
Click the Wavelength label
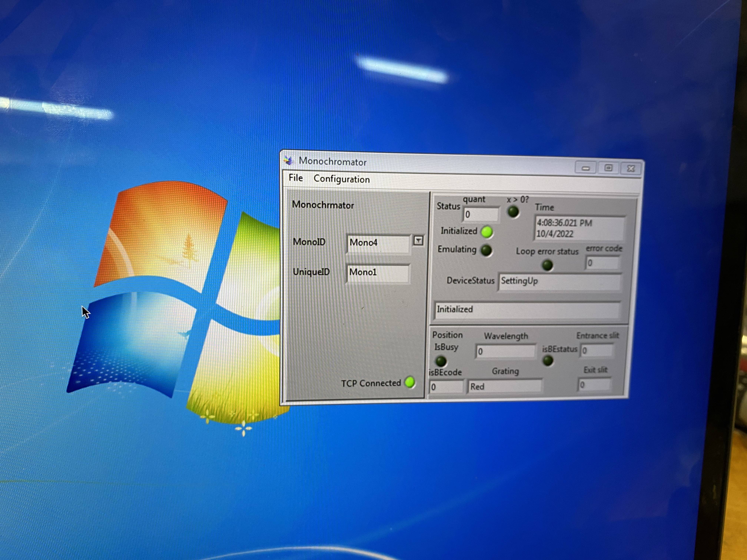point(506,336)
